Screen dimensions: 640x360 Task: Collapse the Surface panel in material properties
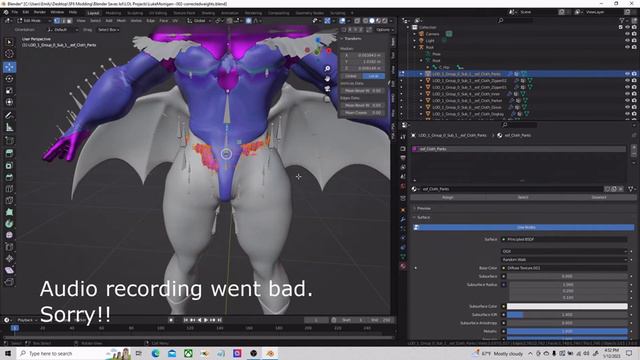pyautogui.click(x=415, y=217)
